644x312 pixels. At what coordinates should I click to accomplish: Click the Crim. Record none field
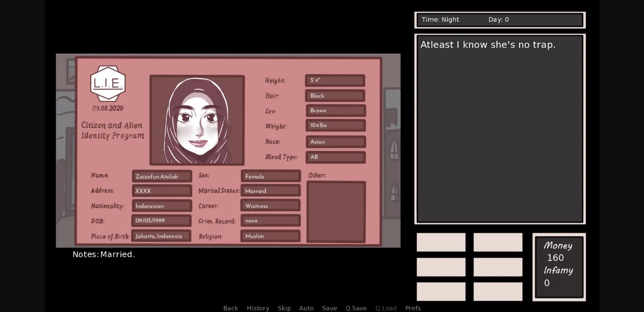(270, 221)
